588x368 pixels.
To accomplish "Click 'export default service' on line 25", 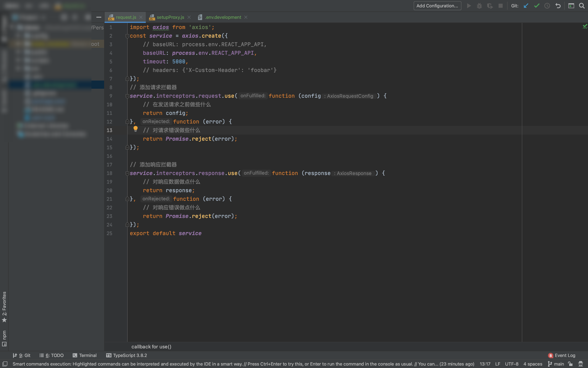I will pos(165,233).
